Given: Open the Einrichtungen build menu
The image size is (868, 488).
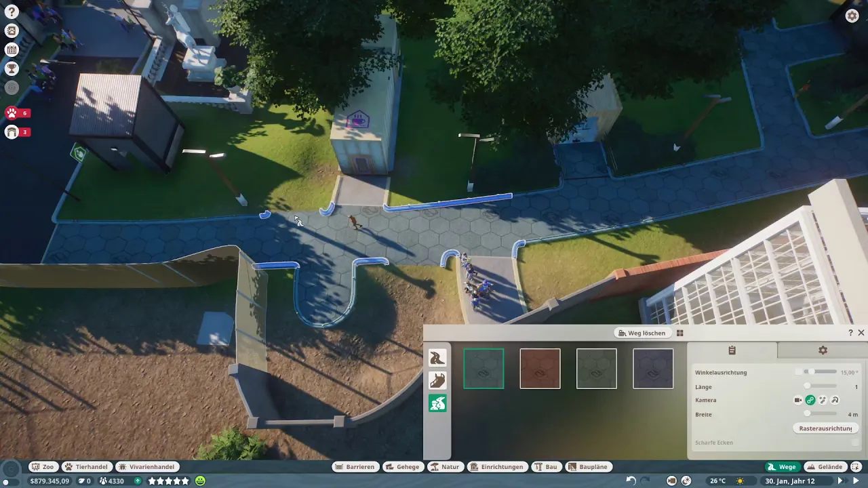Looking at the screenshot, I should 497,467.
